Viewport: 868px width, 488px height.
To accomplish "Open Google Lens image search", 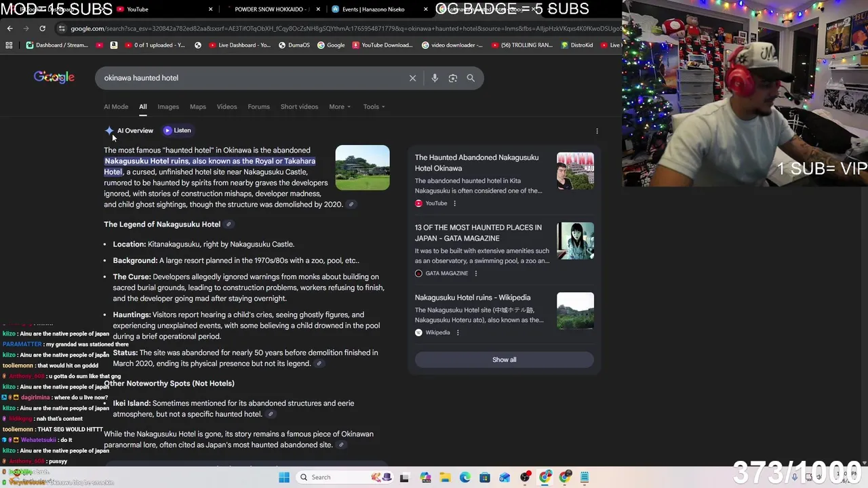I will coord(453,78).
